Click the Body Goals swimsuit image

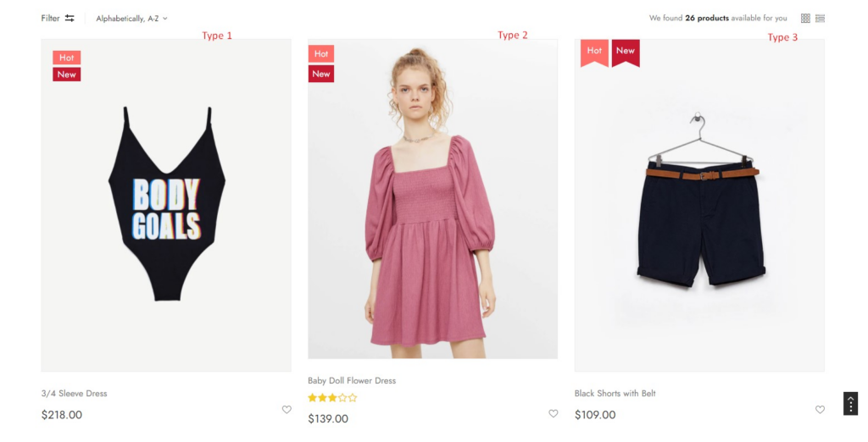coord(166,205)
